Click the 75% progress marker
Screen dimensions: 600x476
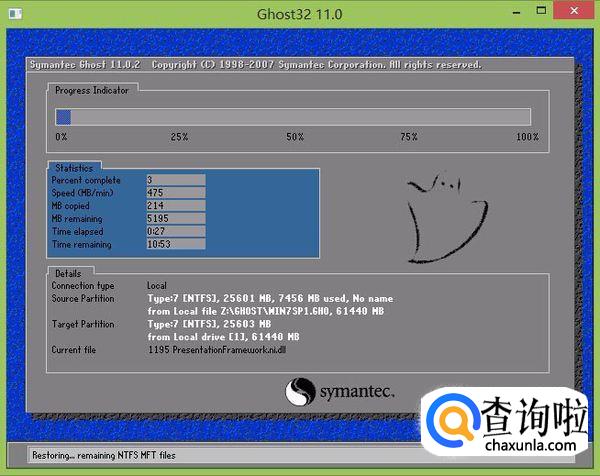coord(409,137)
